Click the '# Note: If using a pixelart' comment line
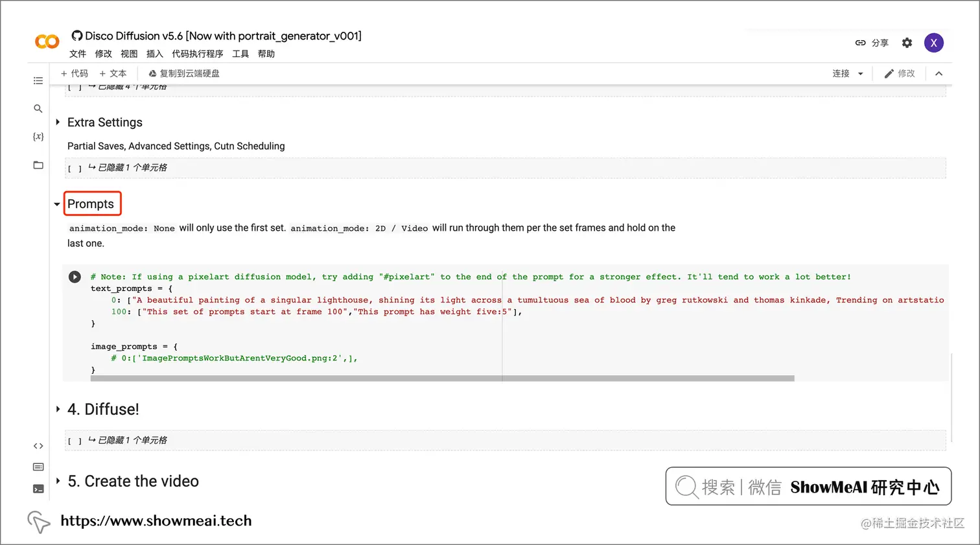This screenshot has width=980, height=545. [x=471, y=277]
